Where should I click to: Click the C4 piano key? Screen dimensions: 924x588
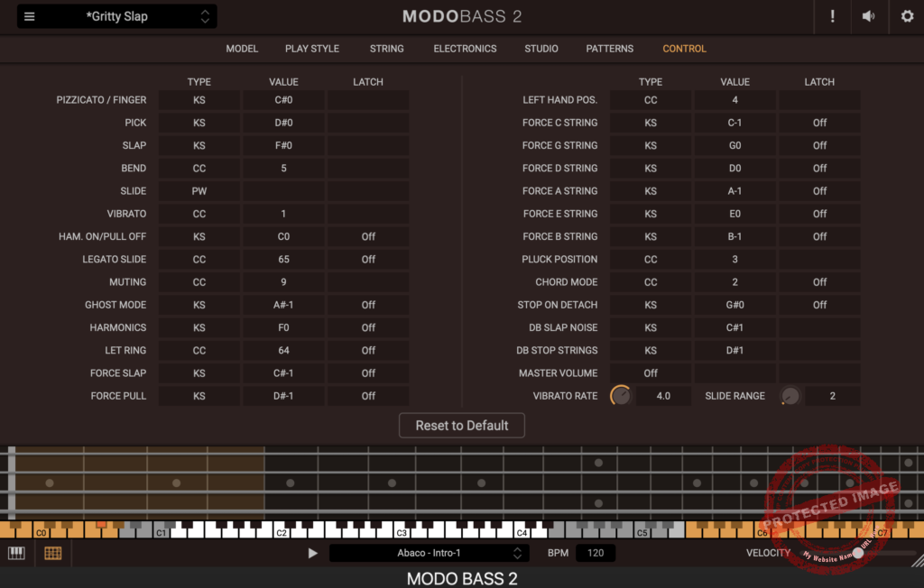point(522,532)
